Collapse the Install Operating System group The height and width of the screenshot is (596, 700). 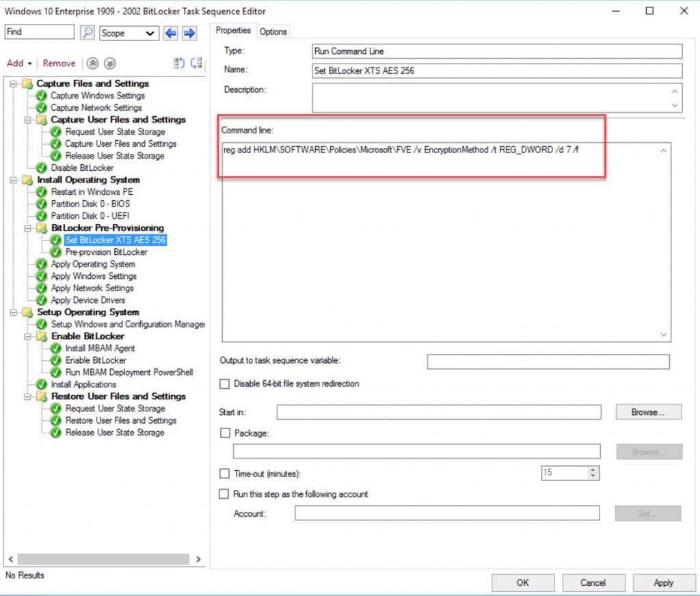[x=14, y=180]
